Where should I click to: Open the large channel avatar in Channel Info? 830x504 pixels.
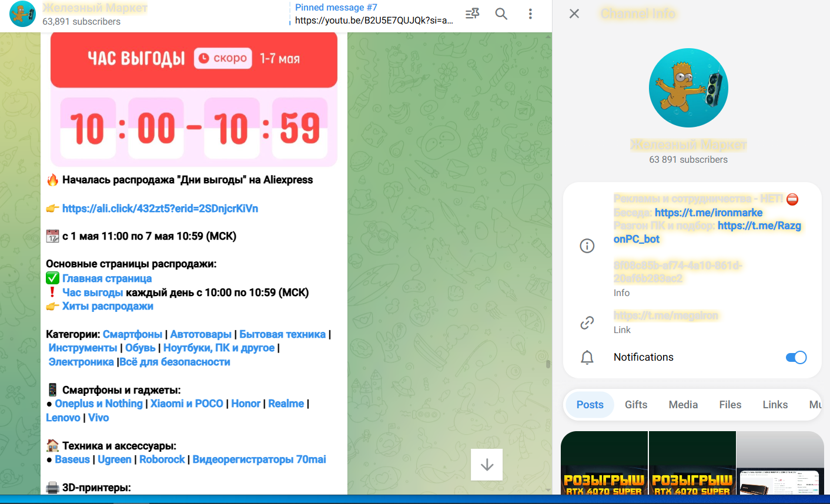(x=688, y=88)
